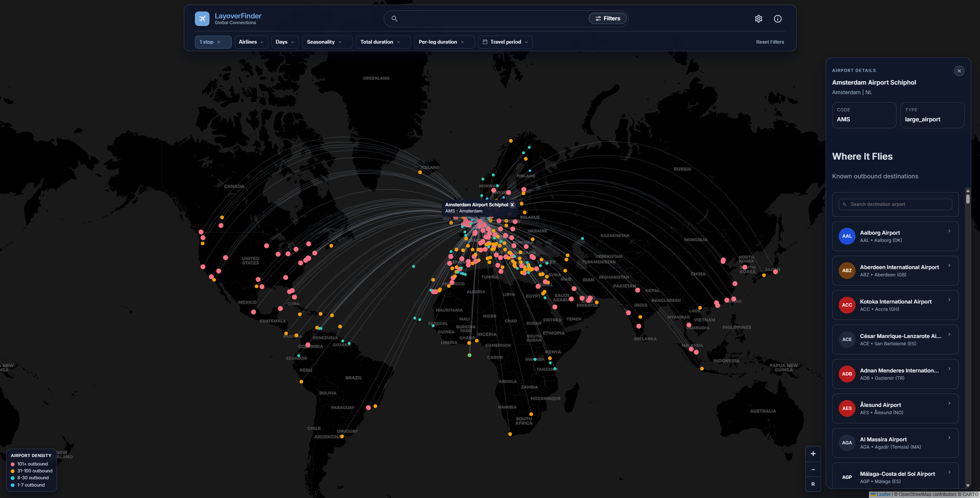
Task: Zoom out using the map minus control
Action: [813, 469]
